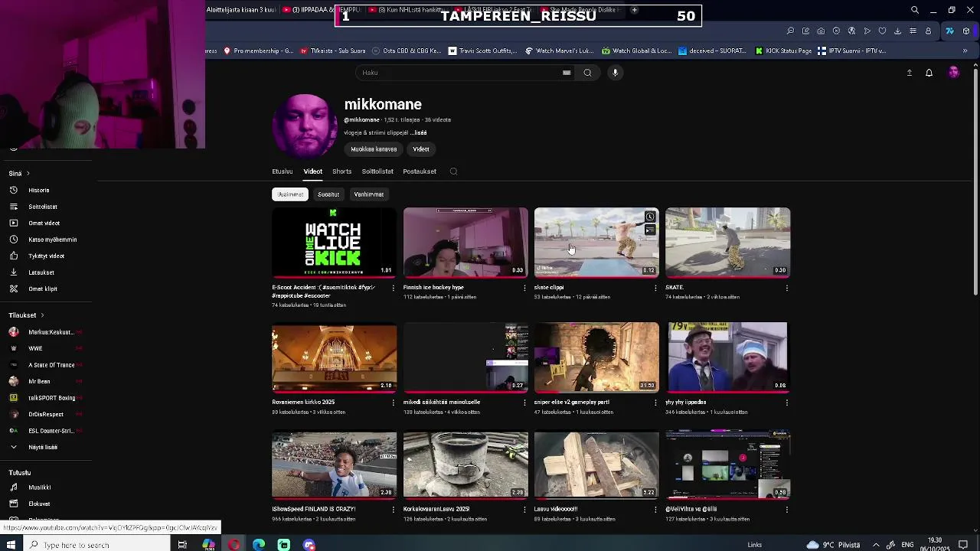Open Microsoft Edge from the taskbar
This screenshot has height=551, width=980.
coord(259,545)
